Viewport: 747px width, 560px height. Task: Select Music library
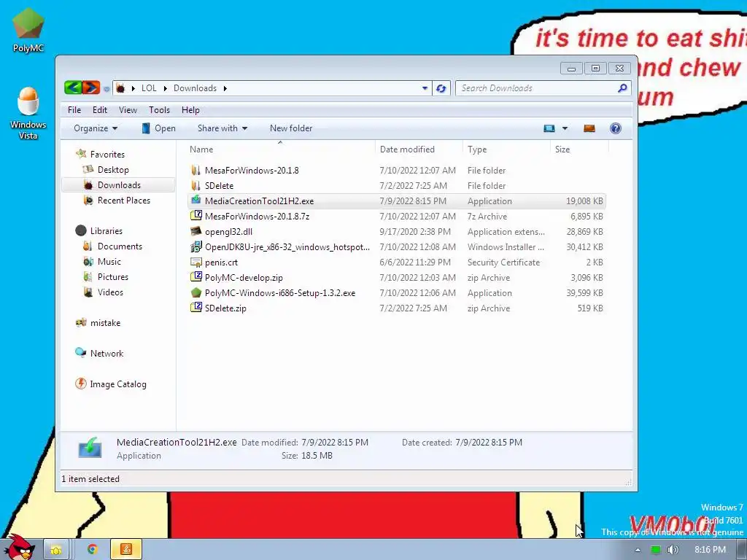pos(102,262)
